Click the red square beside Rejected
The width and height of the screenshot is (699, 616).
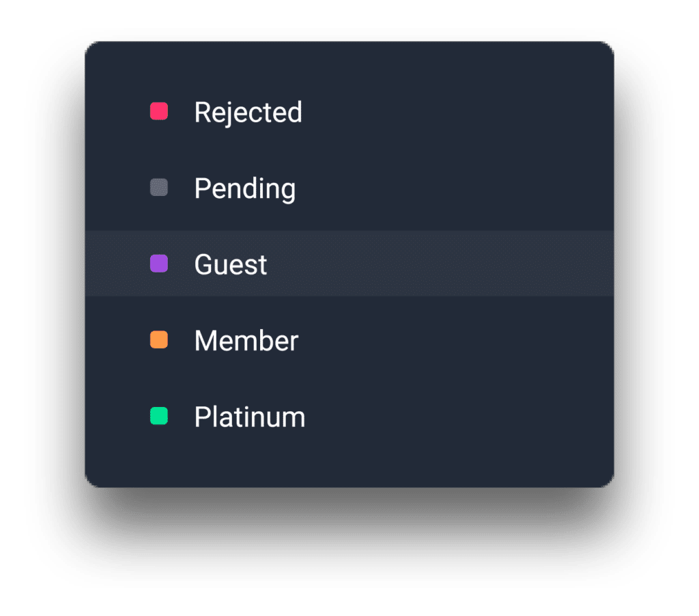pos(159,111)
